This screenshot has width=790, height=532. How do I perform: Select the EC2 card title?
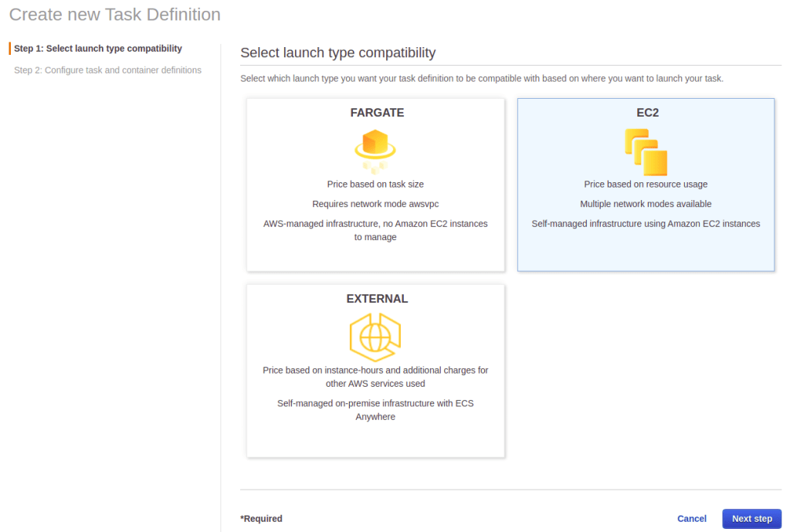[x=647, y=113]
